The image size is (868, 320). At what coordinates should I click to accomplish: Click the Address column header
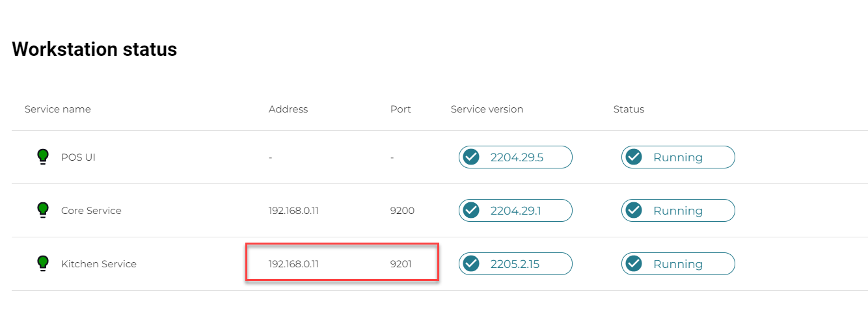[288, 109]
